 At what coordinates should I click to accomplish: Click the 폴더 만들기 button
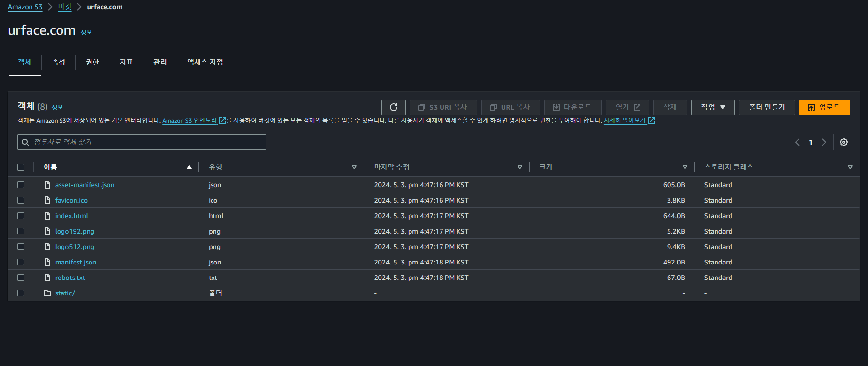tap(767, 107)
